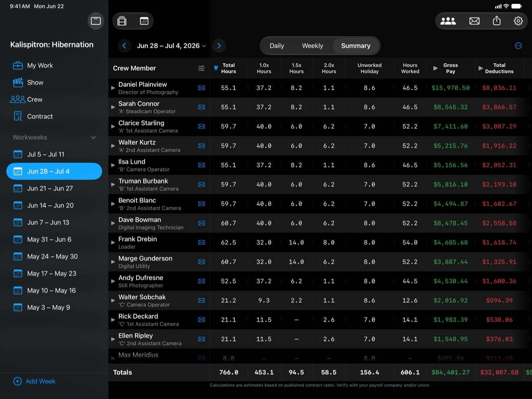Click Dave Bowman gross pay $8,478.45

[451, 223]
